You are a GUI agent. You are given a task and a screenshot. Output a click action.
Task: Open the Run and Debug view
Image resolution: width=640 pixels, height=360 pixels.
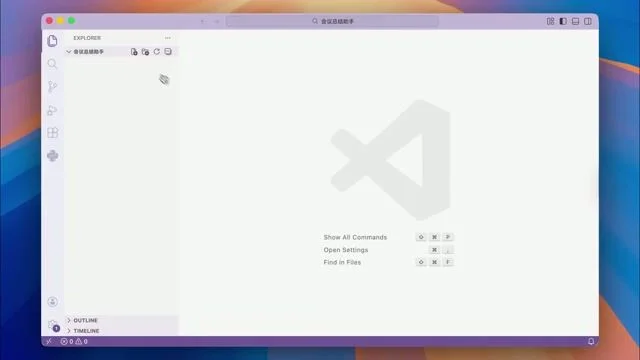52,110
